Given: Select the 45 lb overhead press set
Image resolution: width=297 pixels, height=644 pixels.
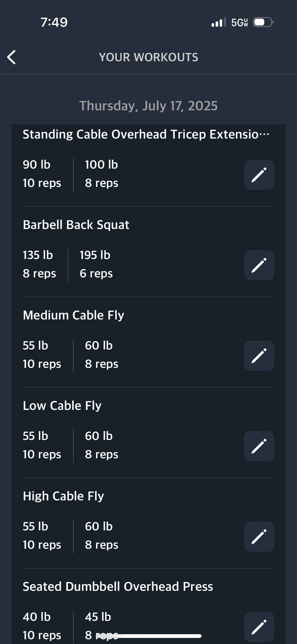Looking at the screenshot, I should pyautogui.click(x=102, y=626).
